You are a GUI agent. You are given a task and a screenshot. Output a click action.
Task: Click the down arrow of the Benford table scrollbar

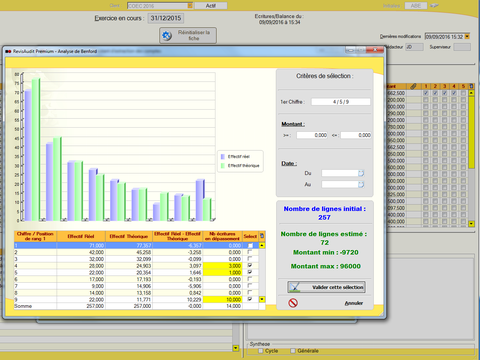tap(262, 299)
